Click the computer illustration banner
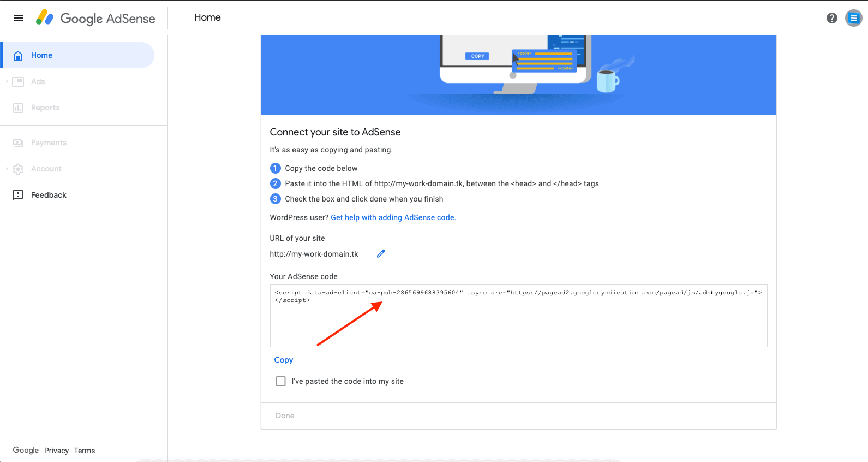This screenshot has height=462, width=868. 518,75
